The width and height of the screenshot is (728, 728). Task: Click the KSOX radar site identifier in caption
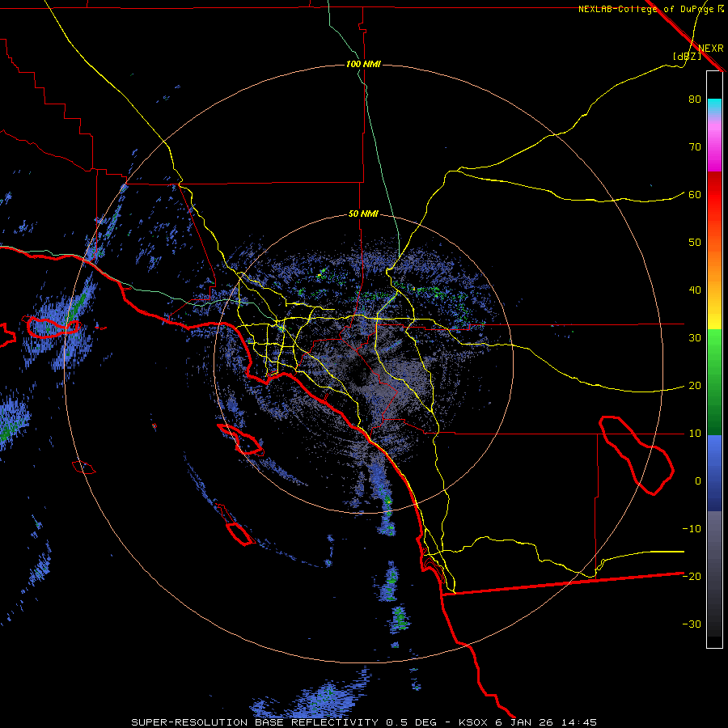click(x=475, y=722)
